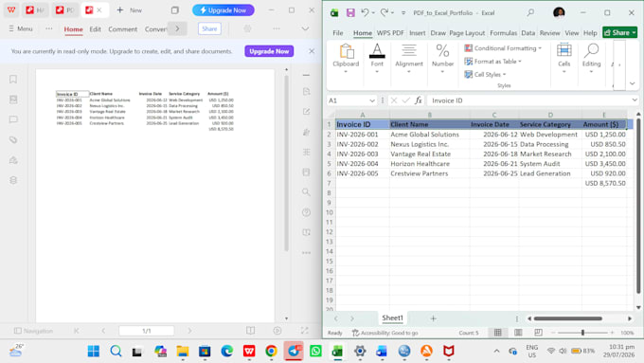Expand the formula bar
644x363 pixels.
[x=635, y=100]
